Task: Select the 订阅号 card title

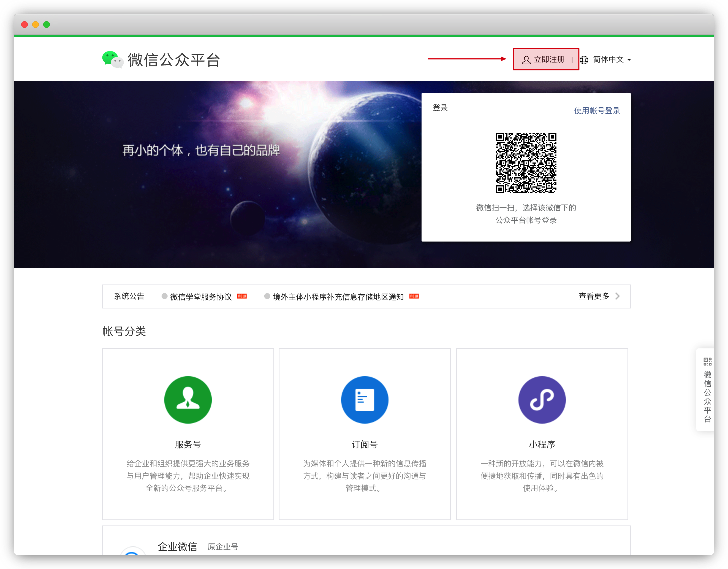Action: (x=365, y=444)
